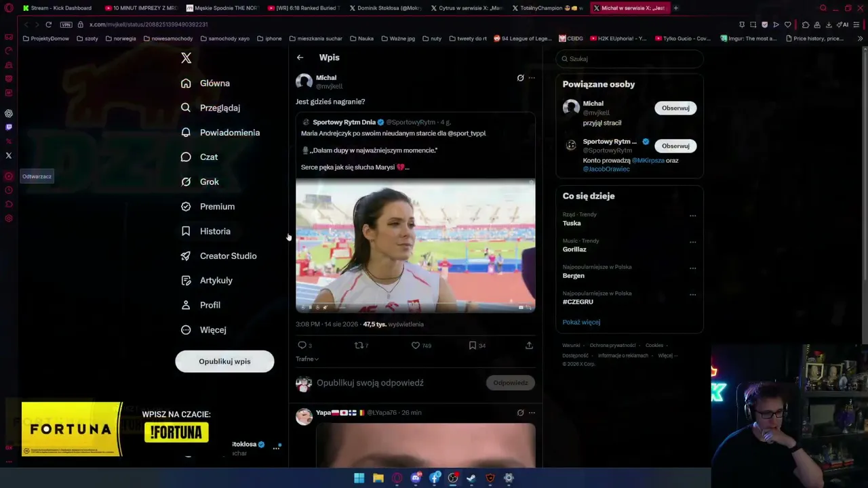Open Michal's profile avatar in post
This screenshot has height=488, width=868.
[x=304, y=82]
